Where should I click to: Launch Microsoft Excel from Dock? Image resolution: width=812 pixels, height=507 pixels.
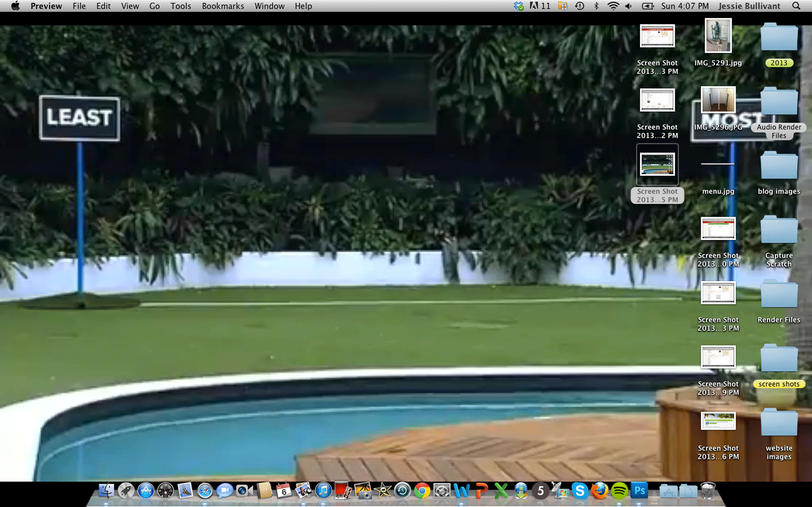(501, 491)
